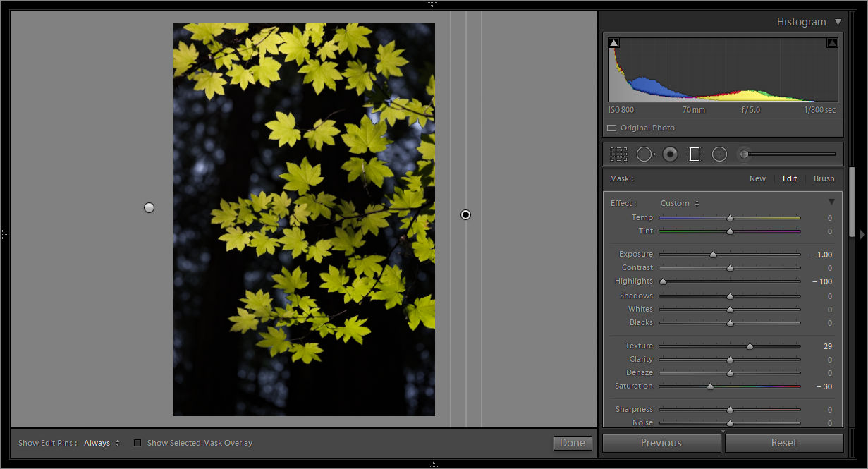Collapse the Histogram panel

[x=838, y=22]
